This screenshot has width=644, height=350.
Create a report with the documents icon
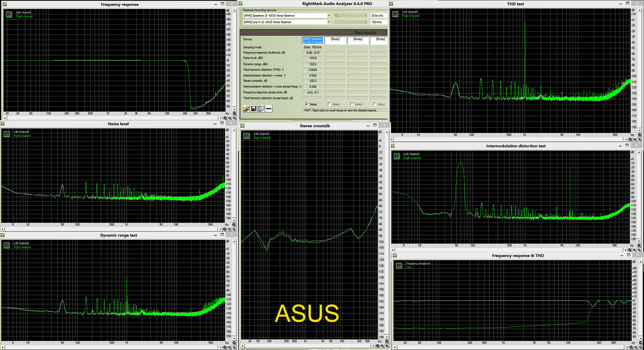click(261, 109)
